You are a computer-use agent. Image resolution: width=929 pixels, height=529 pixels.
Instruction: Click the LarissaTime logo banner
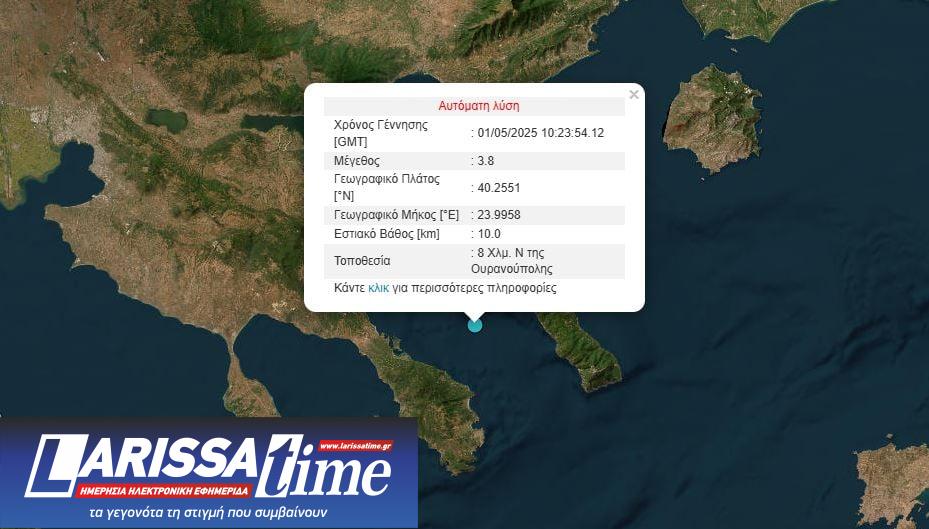coord(208,470)
